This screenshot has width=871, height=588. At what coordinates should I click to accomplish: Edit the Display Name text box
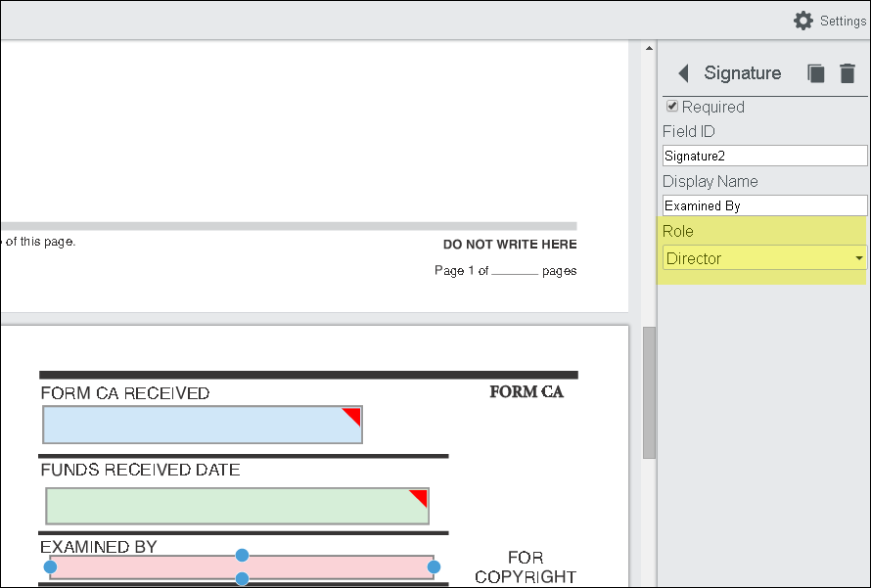[x=764, y=205]
